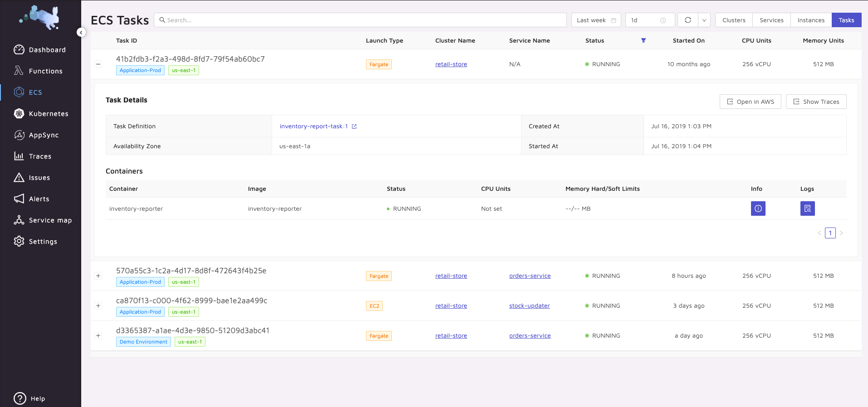Open stock-updater service link

(x=529, y=305)
